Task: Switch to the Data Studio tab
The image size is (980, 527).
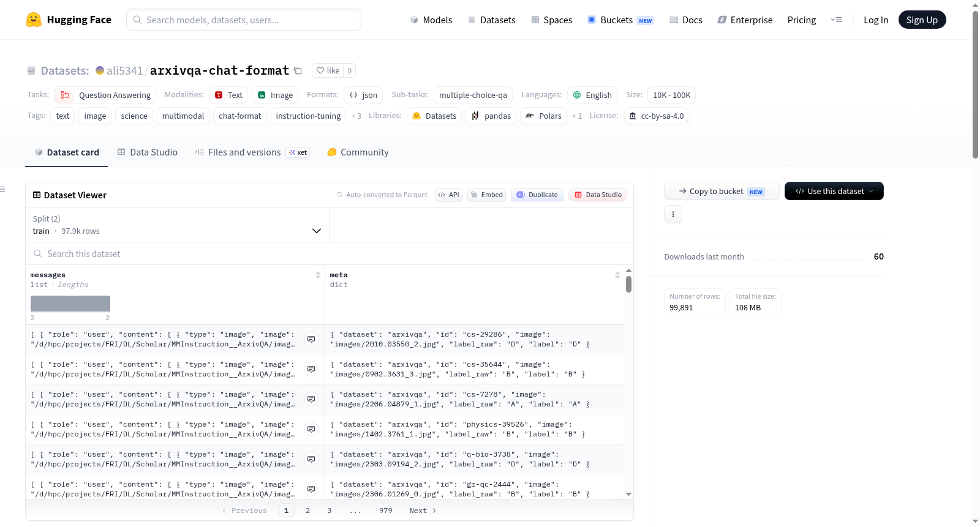Action: click(x=148, y=152)
